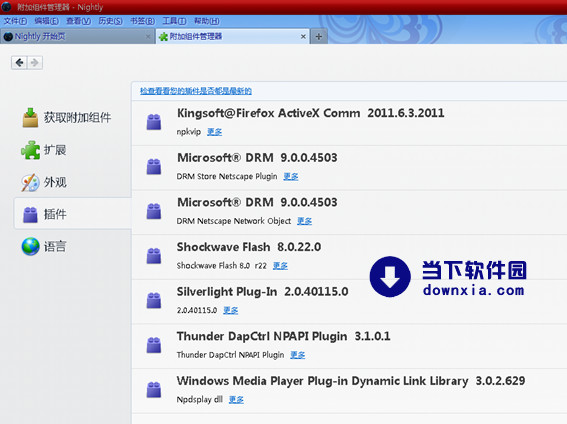Screen dimensions: 567x424
Task: Click the 插件 sidebar brick icon
Action: click(30, 214)
